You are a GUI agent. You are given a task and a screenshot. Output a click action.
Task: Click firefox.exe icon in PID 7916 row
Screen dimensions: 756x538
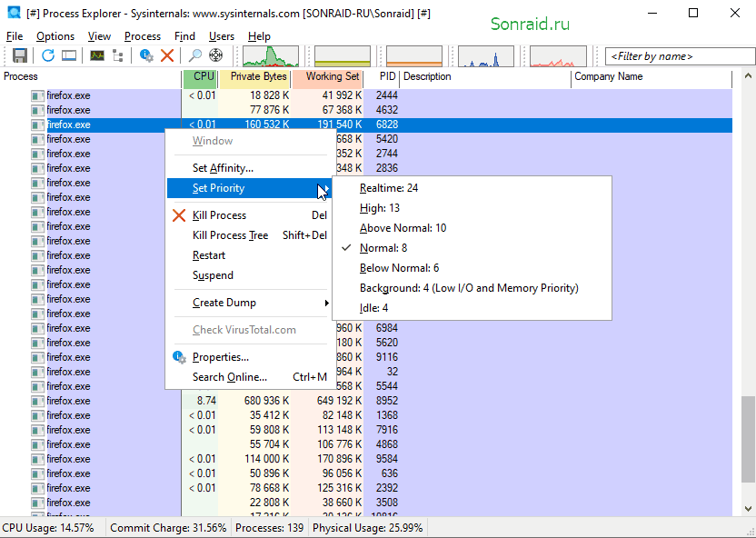(x=37, y=430)
